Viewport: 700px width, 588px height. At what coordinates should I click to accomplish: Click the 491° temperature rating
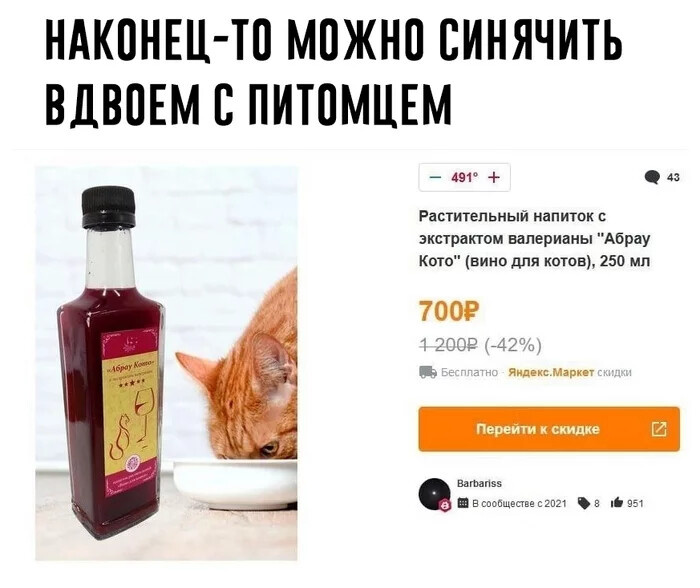coord(464,178)
